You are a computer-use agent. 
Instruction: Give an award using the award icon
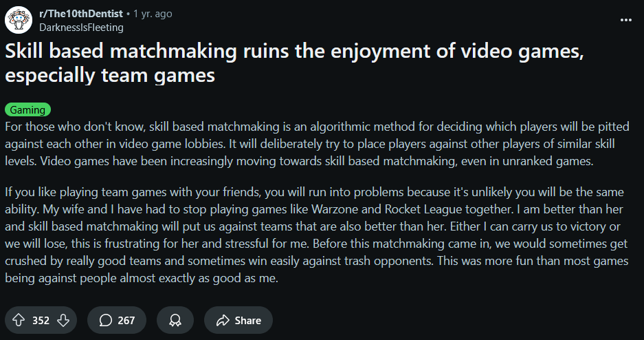click(x=175, y=320)
